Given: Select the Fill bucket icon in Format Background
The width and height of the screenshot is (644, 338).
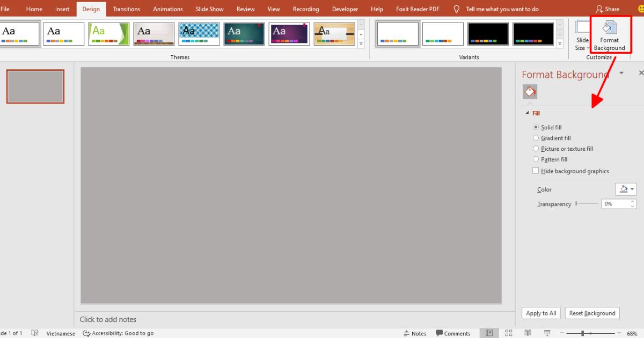Looking at the screenshot, I should (x=530, y=91).
